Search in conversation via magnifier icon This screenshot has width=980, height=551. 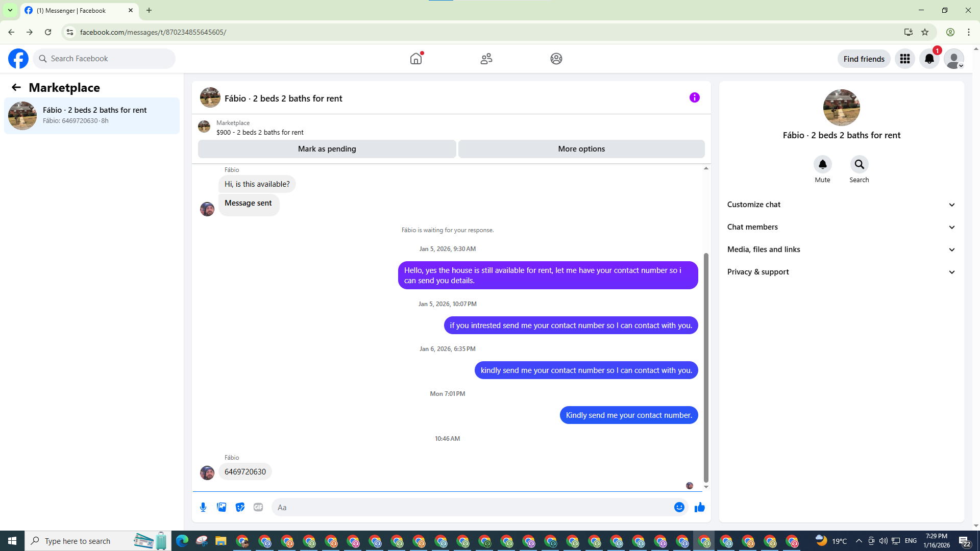coord(859,164)
